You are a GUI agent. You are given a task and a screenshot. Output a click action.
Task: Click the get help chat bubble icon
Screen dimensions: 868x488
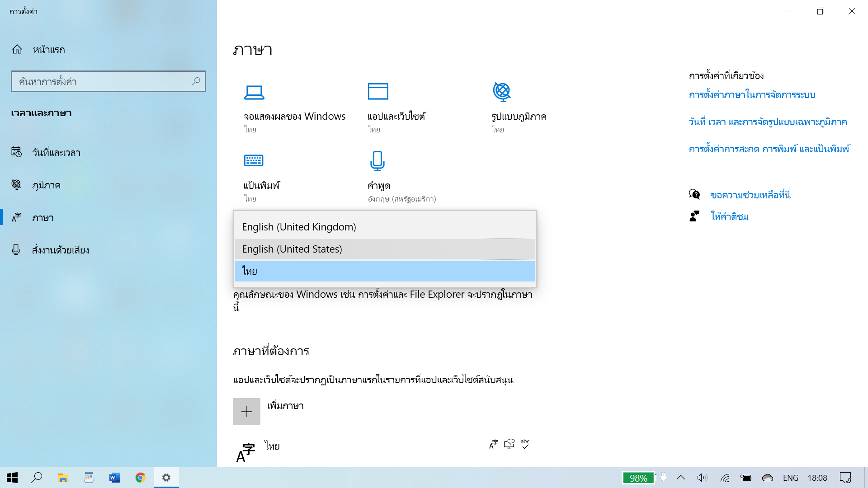pyautogui.click(x=694, y=195)
